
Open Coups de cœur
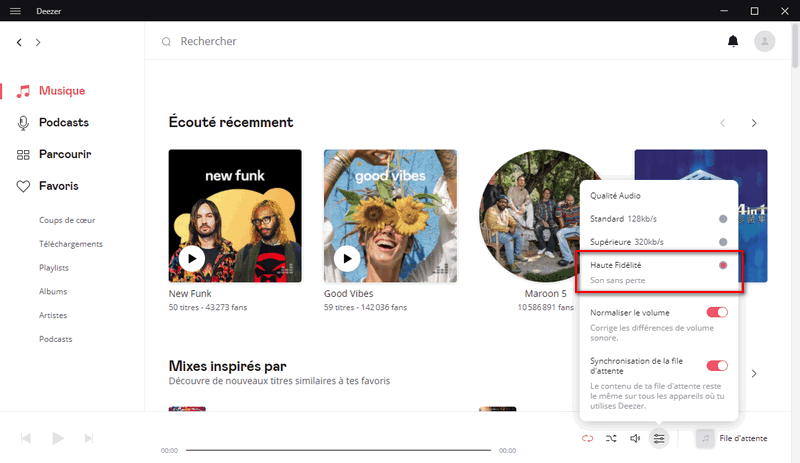tap(67, 220)
